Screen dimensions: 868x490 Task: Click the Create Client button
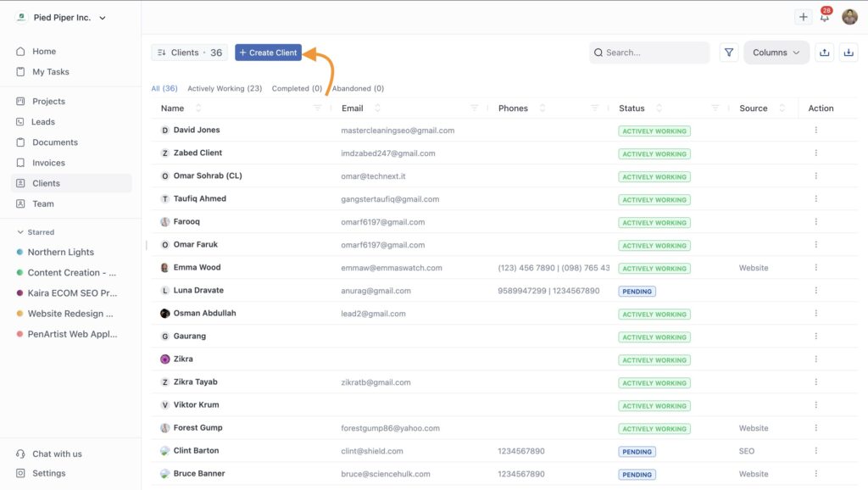pos(268,53)
